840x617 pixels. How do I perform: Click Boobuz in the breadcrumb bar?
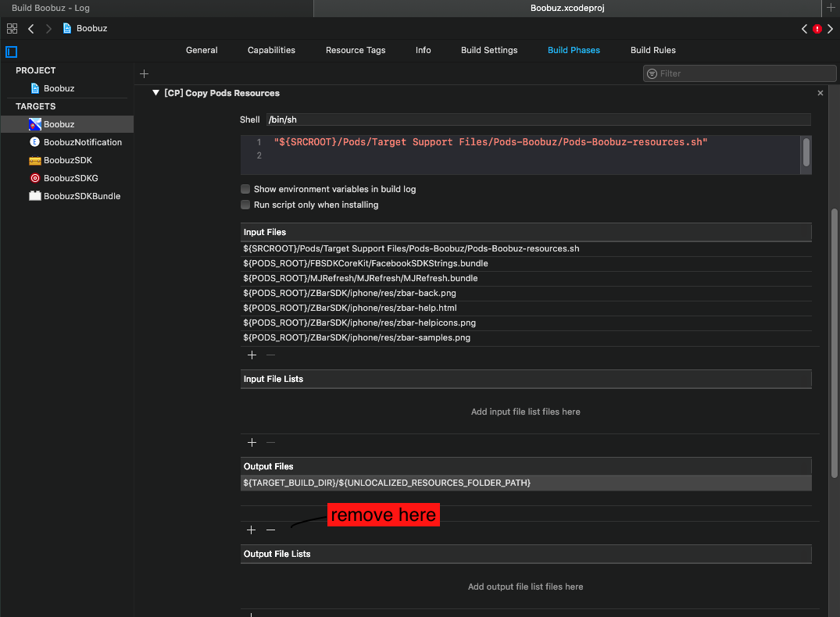[91, 28]
